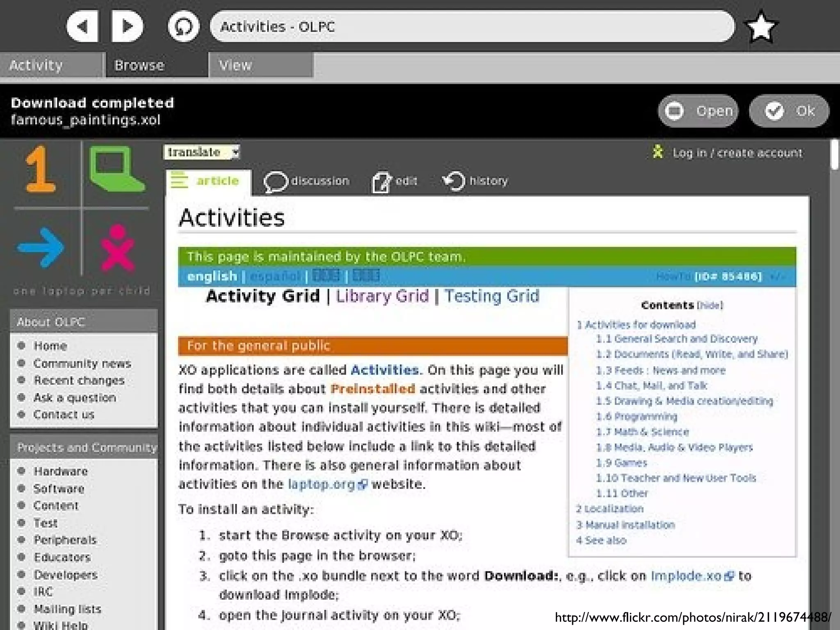The image size is (840, 630).
Task: Click Contact us in sidebar
Action: 64,414
